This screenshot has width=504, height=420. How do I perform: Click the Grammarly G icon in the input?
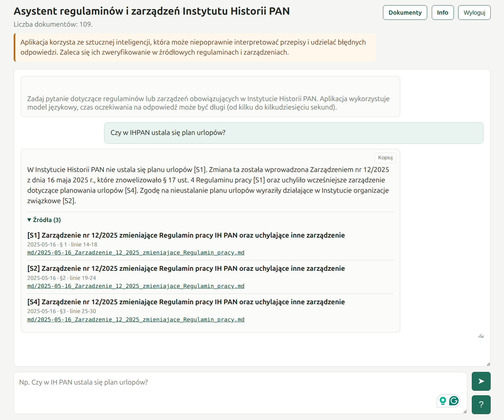(454, 401)
